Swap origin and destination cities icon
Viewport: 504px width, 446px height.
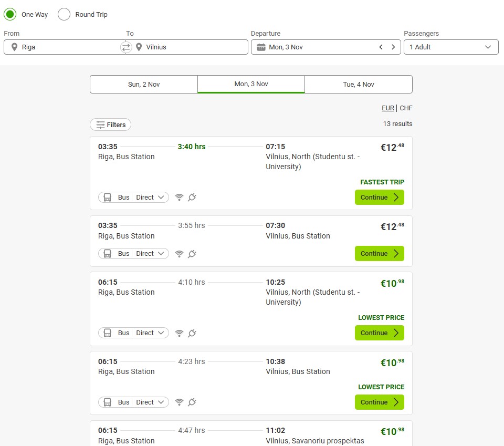pyautogui.click(x=126, y=47)
